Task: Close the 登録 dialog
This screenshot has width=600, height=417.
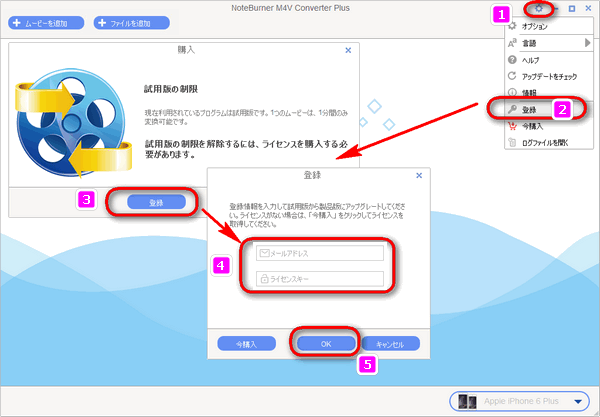Action: point(419,175)
